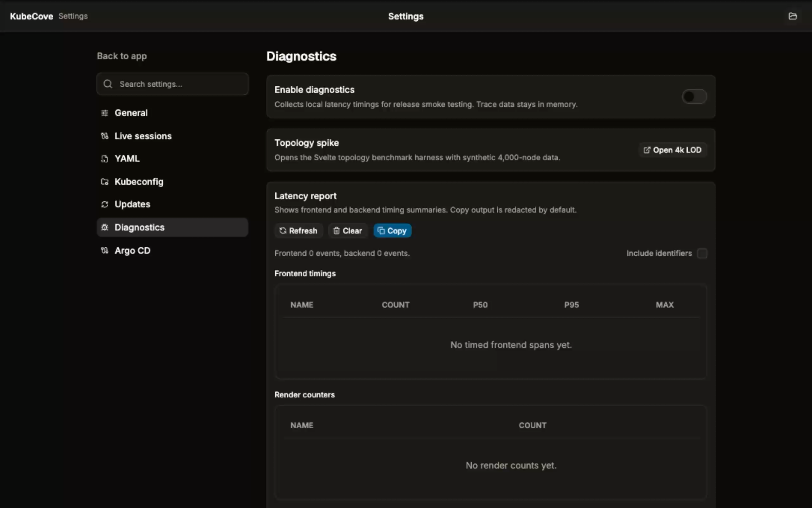Click the trash icon on the Clear button
This screenshot has height=508, width=812.
tap(336, 231)
